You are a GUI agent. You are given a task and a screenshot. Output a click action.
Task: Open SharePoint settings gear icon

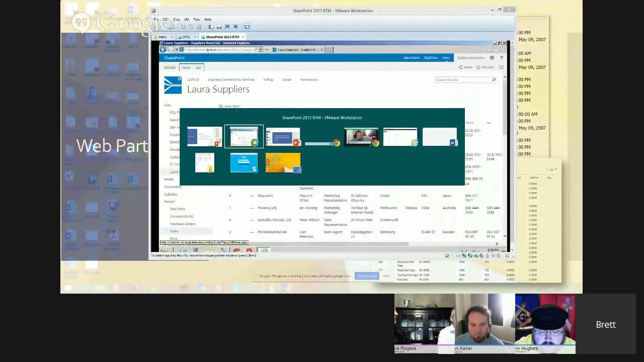tap(492, 58)
